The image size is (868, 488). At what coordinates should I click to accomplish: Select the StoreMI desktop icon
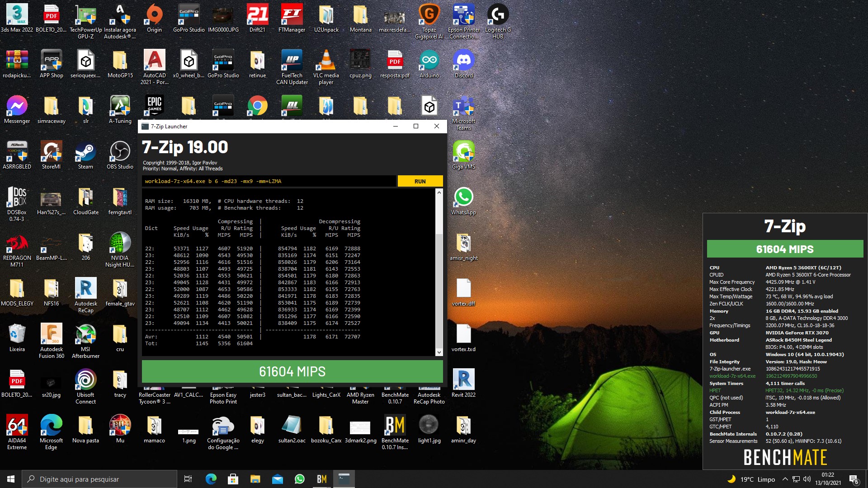pyautogui.click(x=51, y=155)
